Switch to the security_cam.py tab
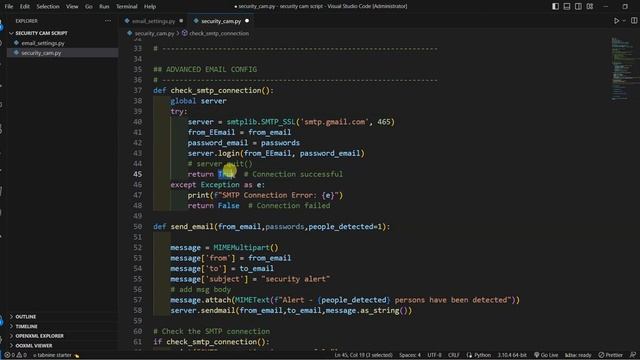This screenshot has height=360, width=640. 221,21
